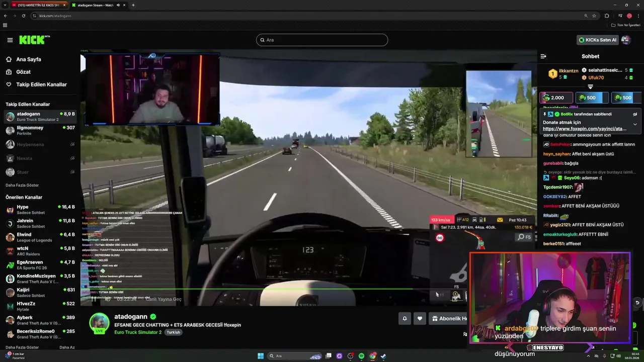Open offline Stuer channel
644x362 pixels.
click(40, 172)
